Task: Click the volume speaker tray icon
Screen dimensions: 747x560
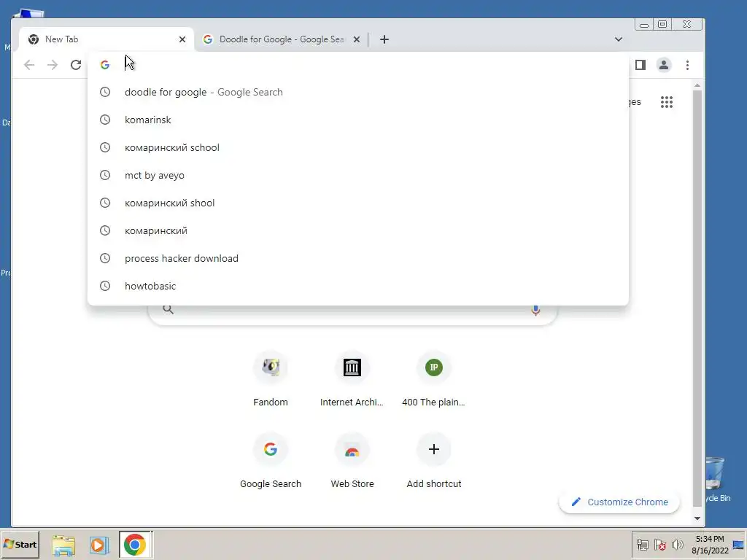Action: pos(677,544)
